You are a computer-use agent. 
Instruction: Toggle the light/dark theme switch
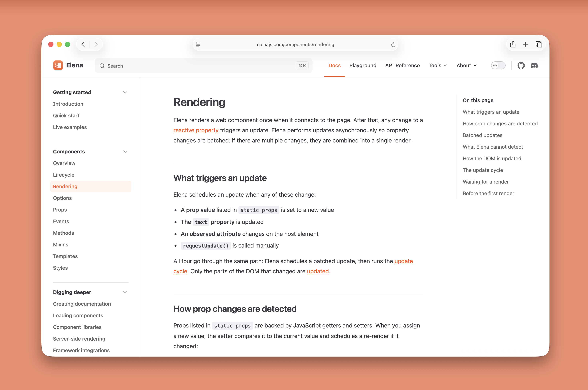coord(498,65)
